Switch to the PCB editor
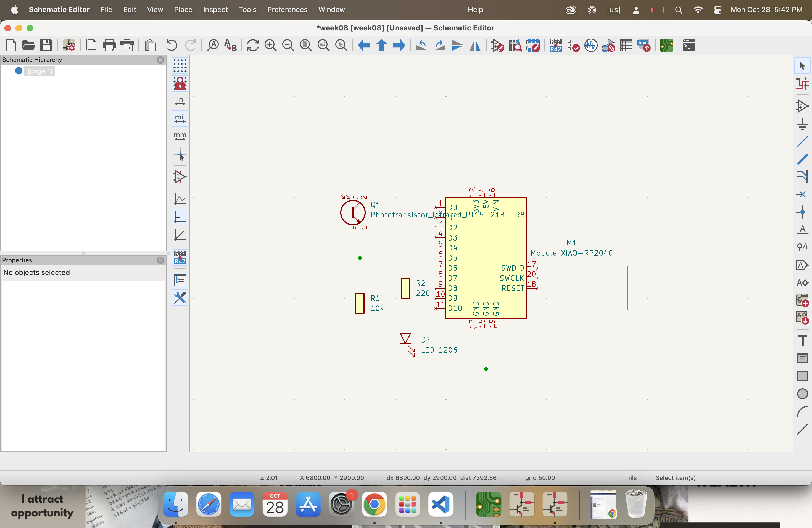Viewport: 812px width, 528px height. coord(667,45)
